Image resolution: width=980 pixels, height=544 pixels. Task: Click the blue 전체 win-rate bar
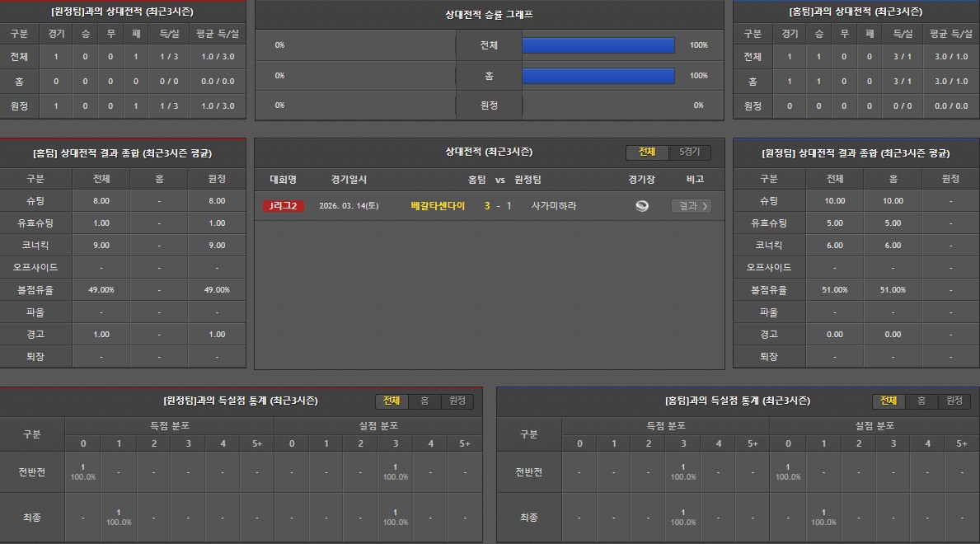[x=598, y=45]
